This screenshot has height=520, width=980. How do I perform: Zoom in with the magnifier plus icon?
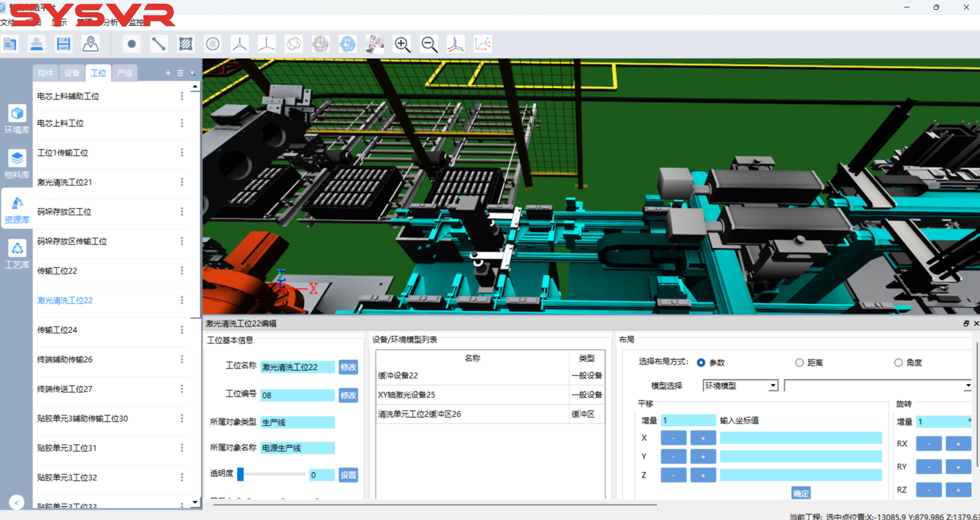pos(402,44)
